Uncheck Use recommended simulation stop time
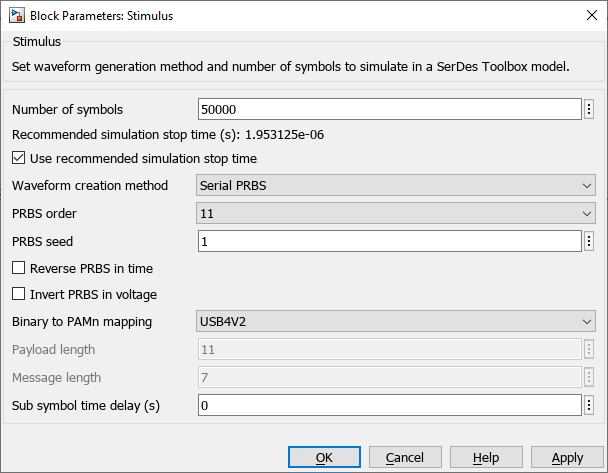The image size is (608, 473). point(19,158)
